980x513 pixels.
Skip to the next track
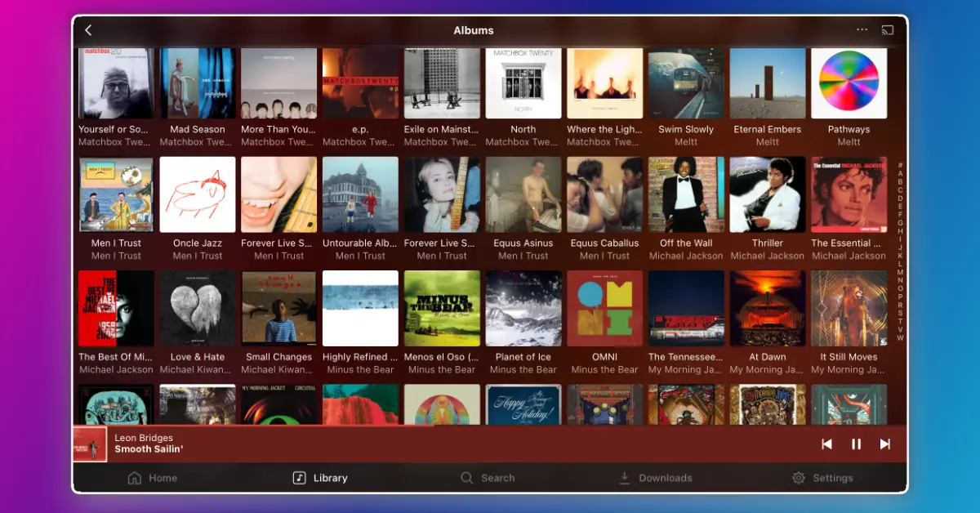[x=884, y=444]
